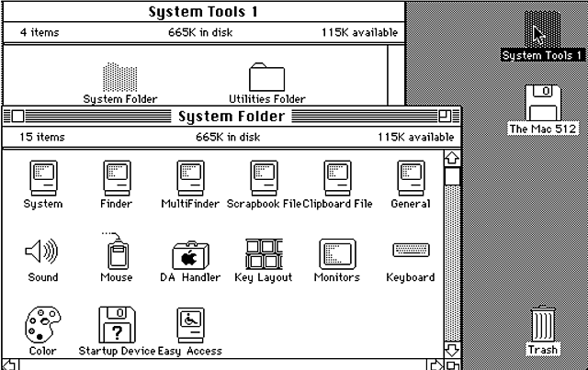
Task: Select the Utilities Folder icon
Action: (x=266, y=77)
